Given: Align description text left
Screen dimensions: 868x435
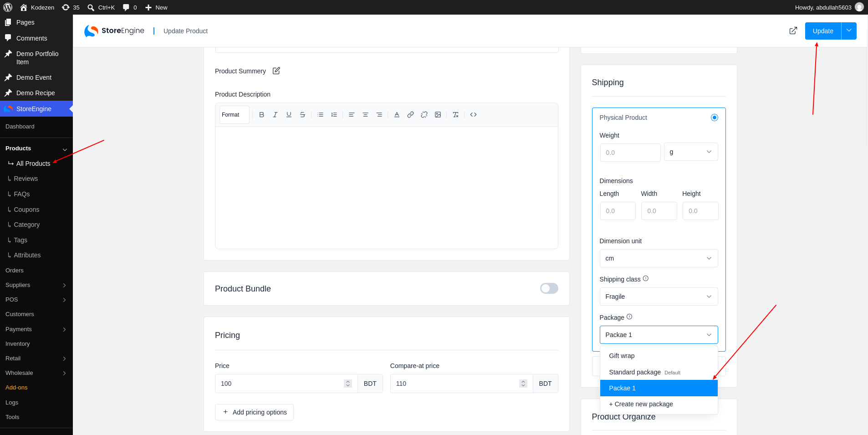Looking at the screenshot, I should tap(352, 115).
